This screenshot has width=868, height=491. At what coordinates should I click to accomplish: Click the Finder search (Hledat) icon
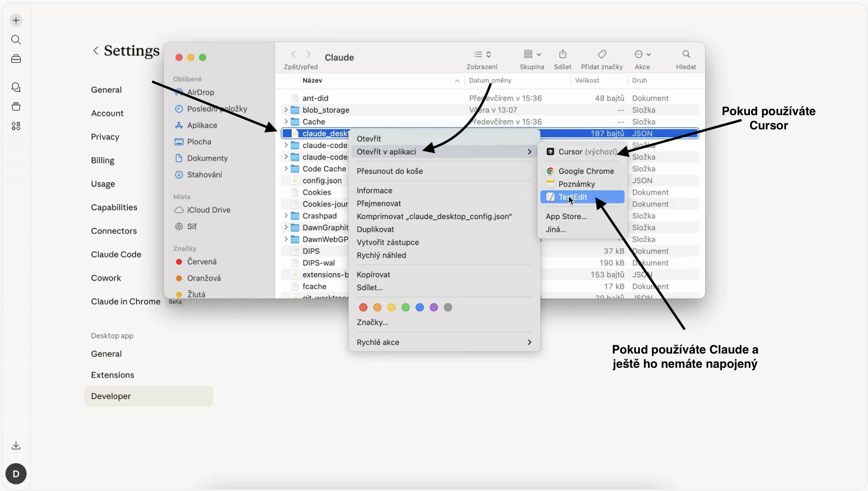686,55
